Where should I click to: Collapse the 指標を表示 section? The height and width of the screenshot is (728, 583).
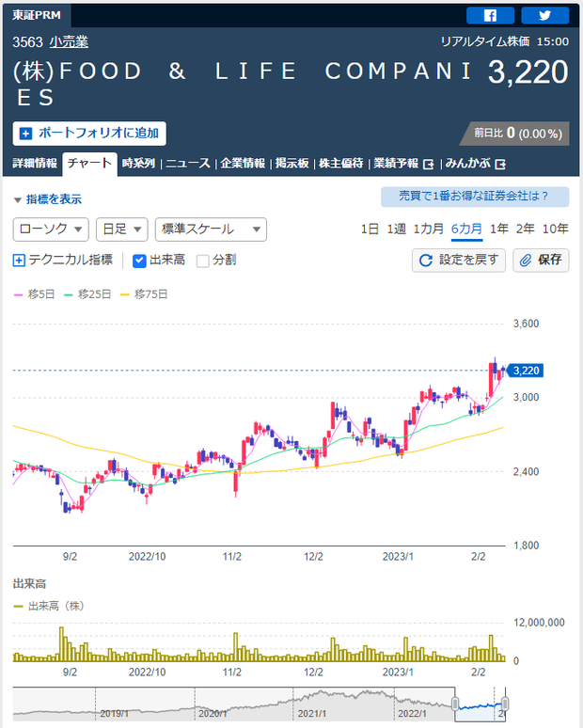[x=47, y=199]
